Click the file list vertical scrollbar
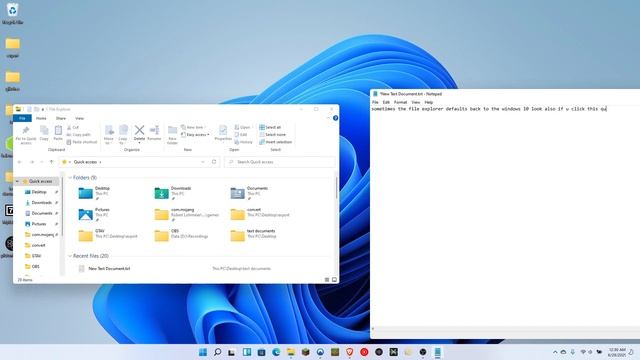Screen dimensions: 640x360 tap(336, 189)
